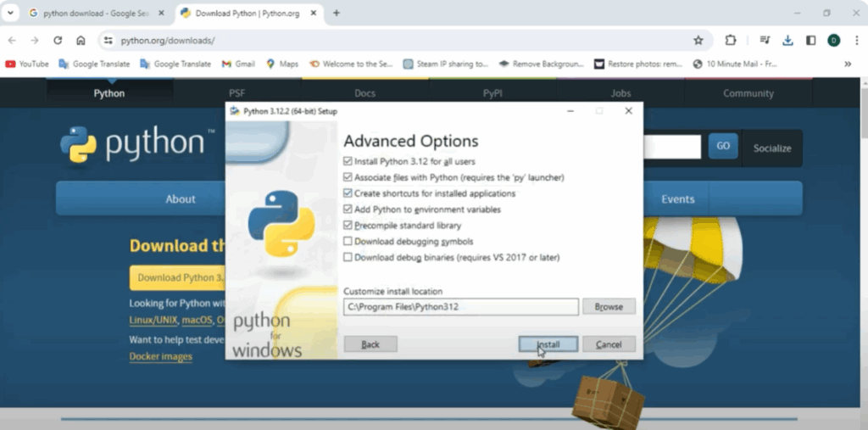Cancel the Python setup
The height and width of the screenshot is (430, 868).
click(x=609, y=344)
